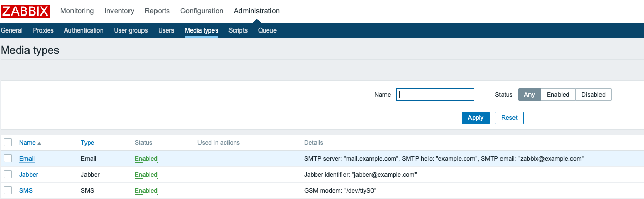Open the Monitoring menu
The width and height of the screenshot is (644, 199).
click(x=77, y=11)
